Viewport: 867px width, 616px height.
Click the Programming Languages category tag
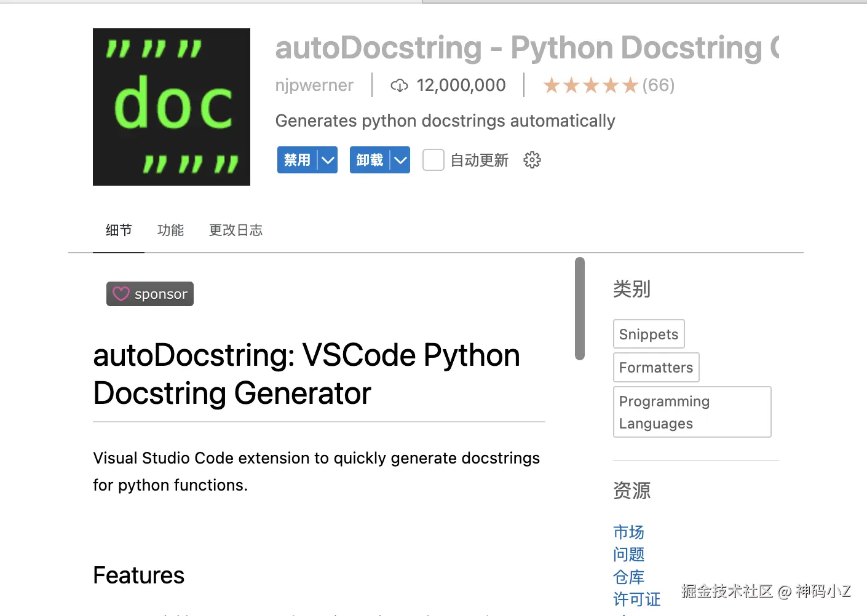click(x=692, y=412)
